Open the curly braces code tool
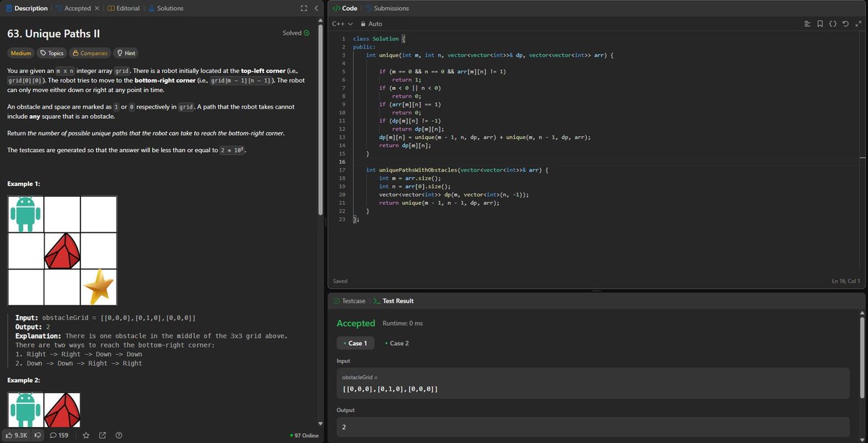 833,24
